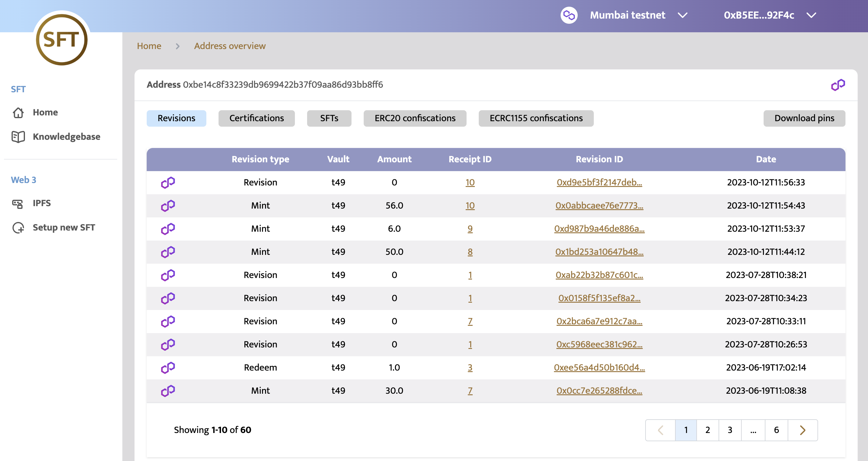Open receipt 10 on the 11:56:33 Revision row
This screenshot has width=868, height=461.
coord(470,182)
